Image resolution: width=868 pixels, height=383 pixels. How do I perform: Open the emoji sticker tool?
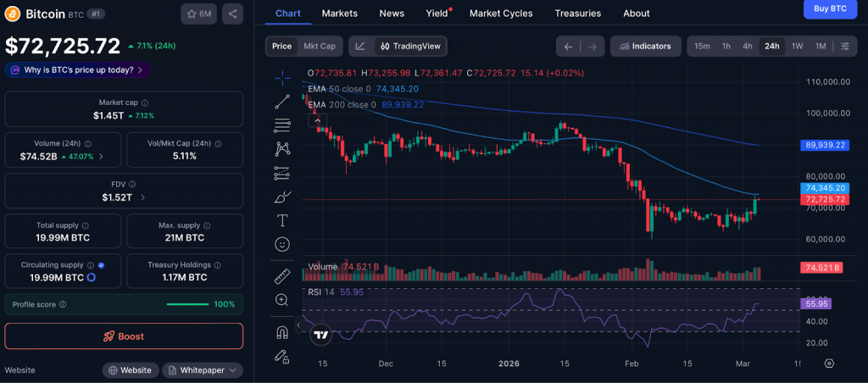point(282,244)
